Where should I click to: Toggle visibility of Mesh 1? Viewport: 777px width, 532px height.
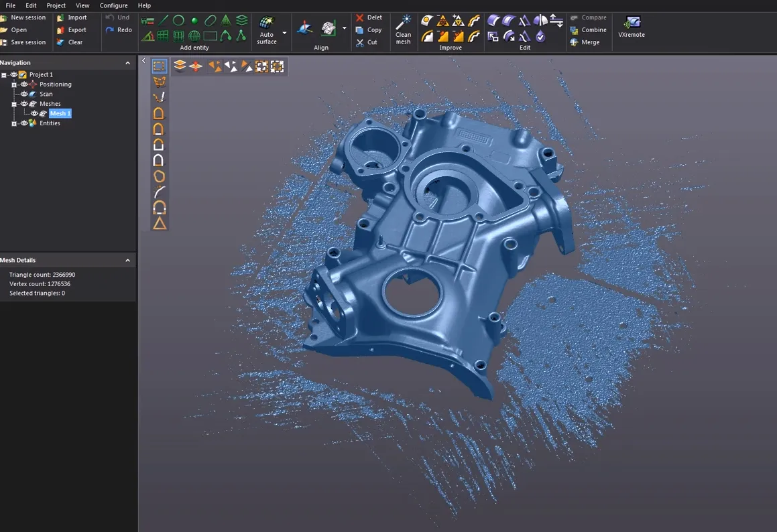(34, 113)
